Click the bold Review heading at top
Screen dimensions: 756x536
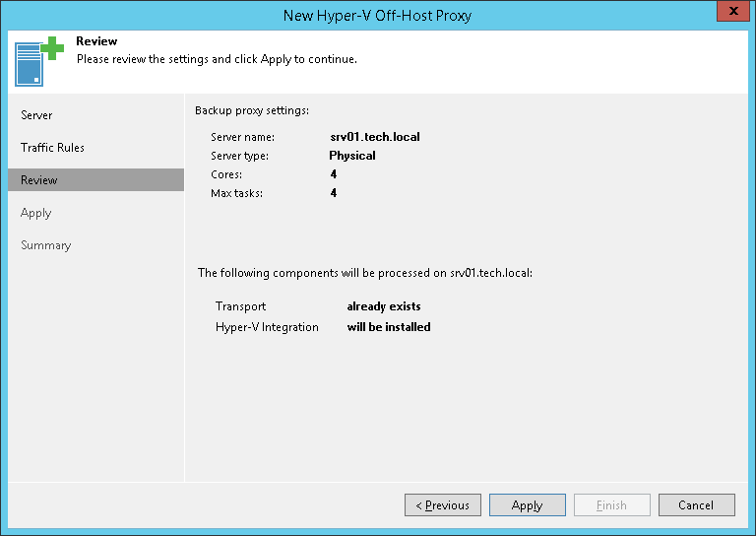click(96, 41)
